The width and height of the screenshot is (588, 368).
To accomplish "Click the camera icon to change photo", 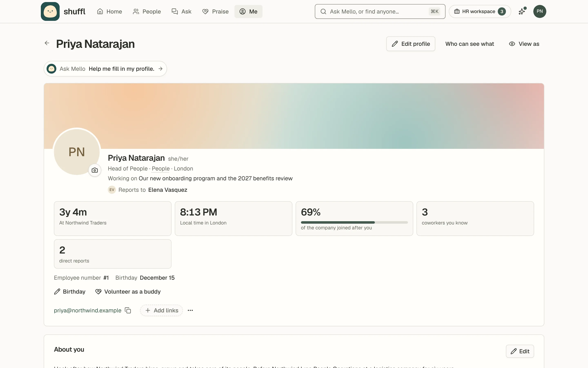I will pyautogui.click(x=95, y=170).
